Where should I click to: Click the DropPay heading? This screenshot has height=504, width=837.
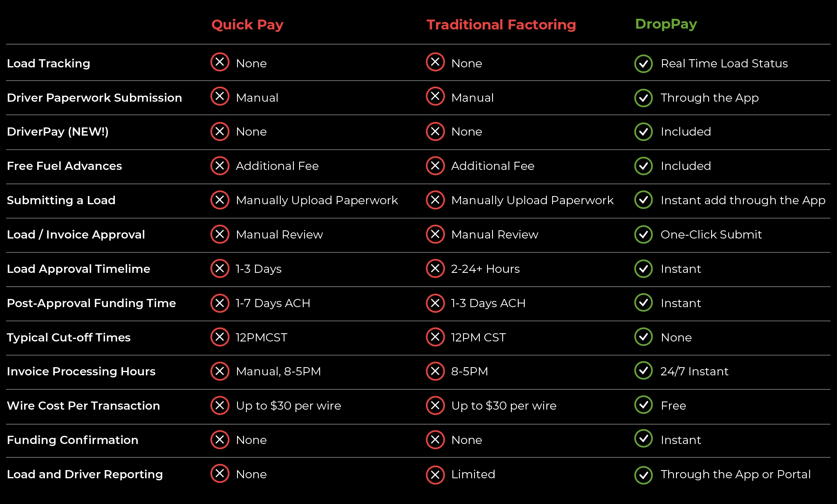tap(666, 24)
